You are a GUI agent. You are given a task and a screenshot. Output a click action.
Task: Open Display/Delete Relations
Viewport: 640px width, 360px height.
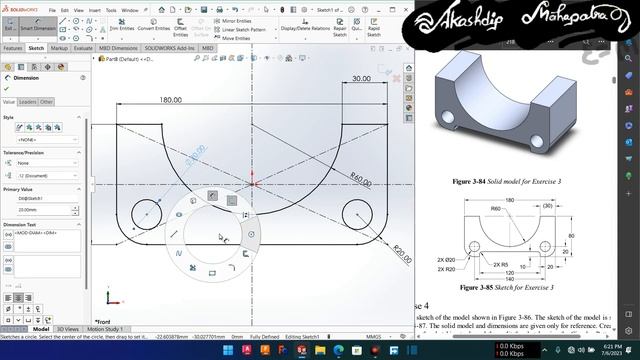tap(305, 24)
